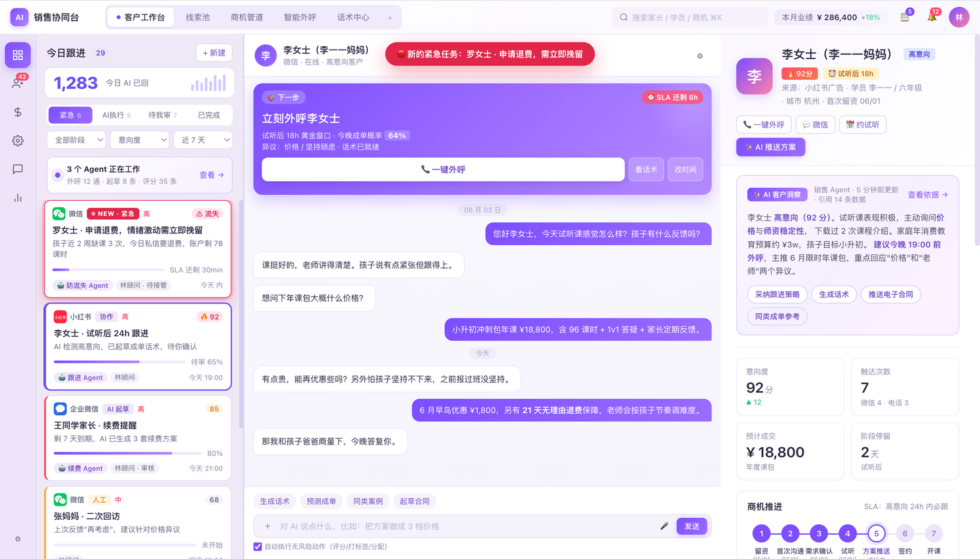Switch to 线索池 tab
This screenshot has width=980, height=559.
(198, 18)
